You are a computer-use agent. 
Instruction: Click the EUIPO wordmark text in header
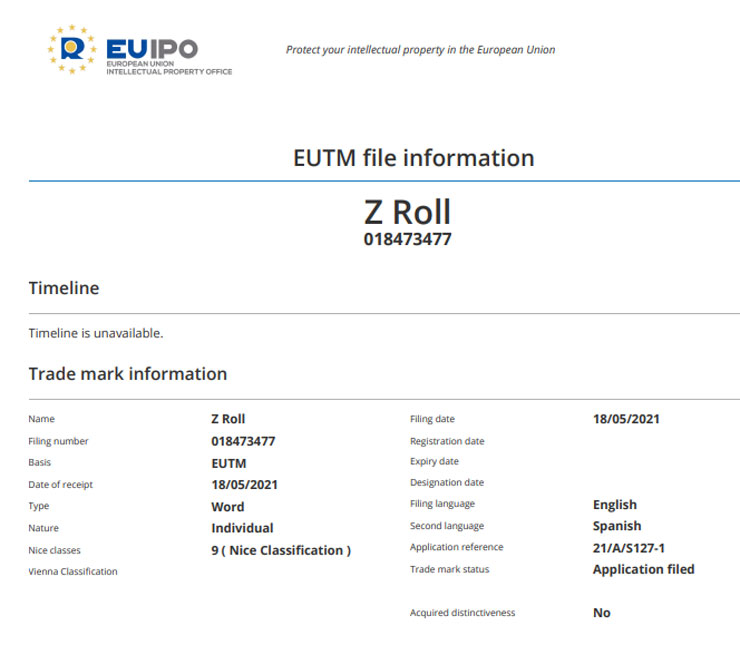tap(152, 49)
